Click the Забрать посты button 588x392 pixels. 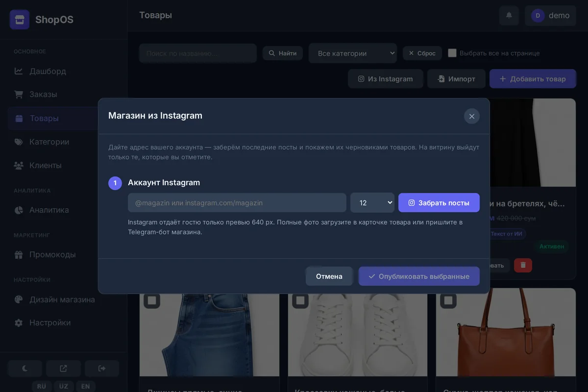coord(439,203)
